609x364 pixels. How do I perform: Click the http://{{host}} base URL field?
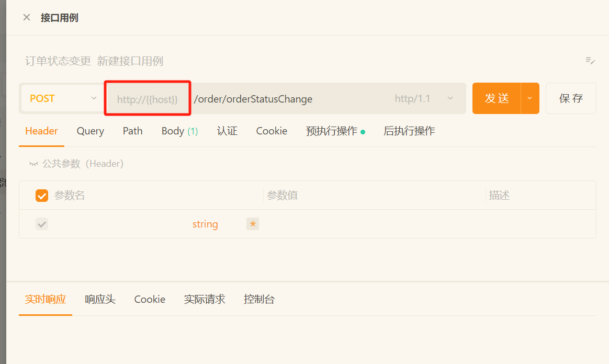pyautogui.click(x=147, y=99)
